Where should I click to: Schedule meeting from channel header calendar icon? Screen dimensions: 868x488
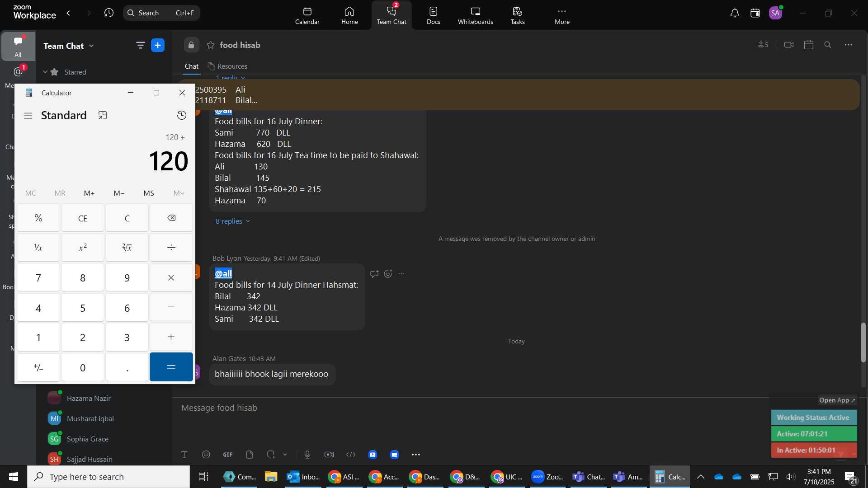[809, 45]
